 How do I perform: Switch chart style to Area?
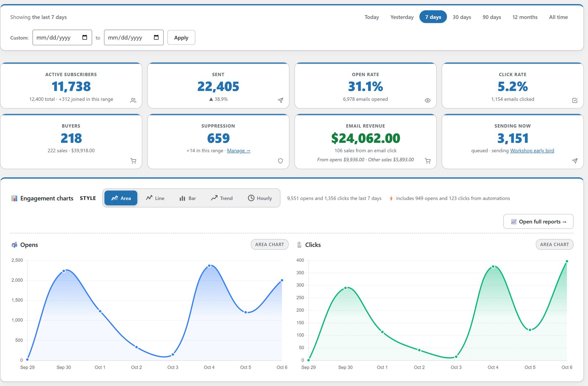pyautogui.click(x=121, y=198)
